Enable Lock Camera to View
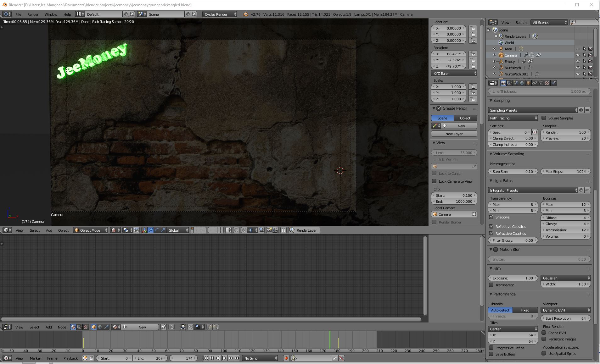 coord(434,181)
